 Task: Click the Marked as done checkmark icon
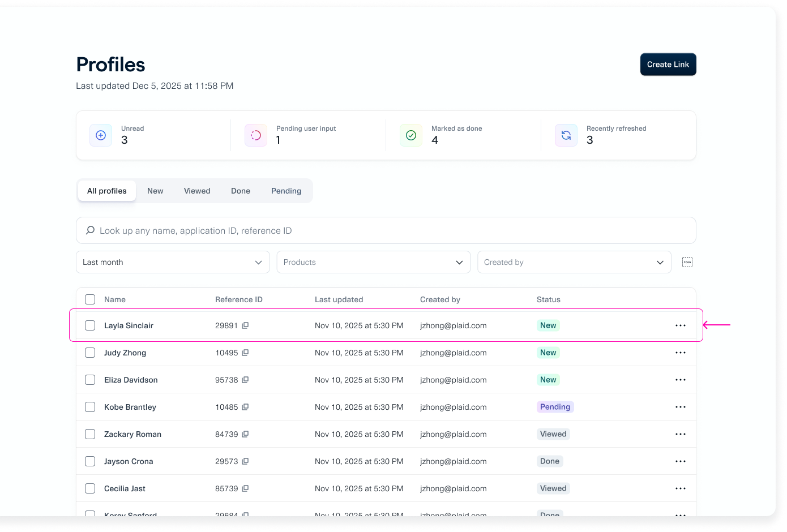click(411, 135)
